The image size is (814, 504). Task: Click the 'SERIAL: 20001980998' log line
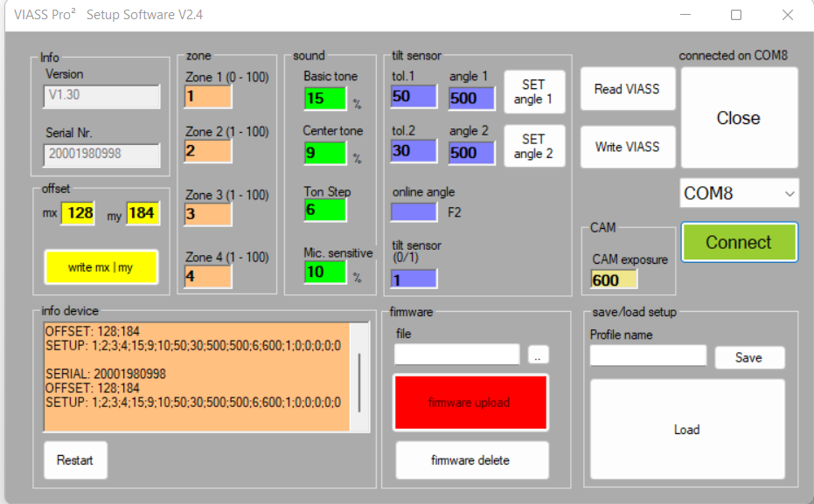106,374
